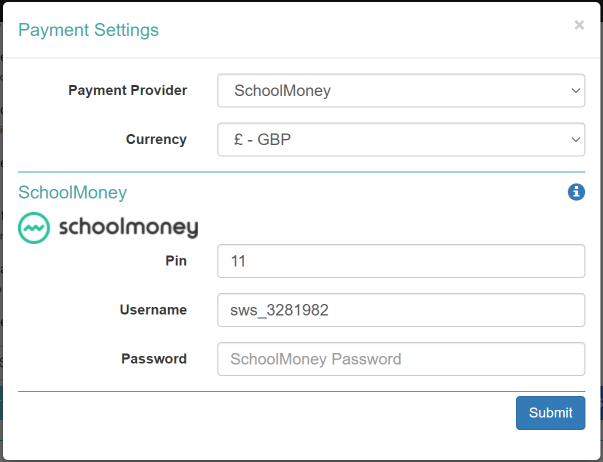Click the green SchoolMoney logo circle
Viewport: 603px width, 462px height.
coord(34,228)
